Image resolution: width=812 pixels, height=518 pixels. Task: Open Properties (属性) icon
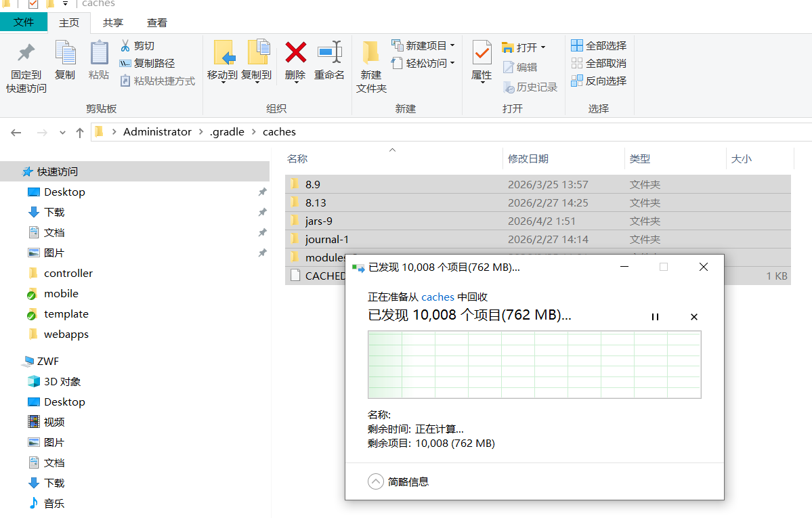(x=482, y=61)
